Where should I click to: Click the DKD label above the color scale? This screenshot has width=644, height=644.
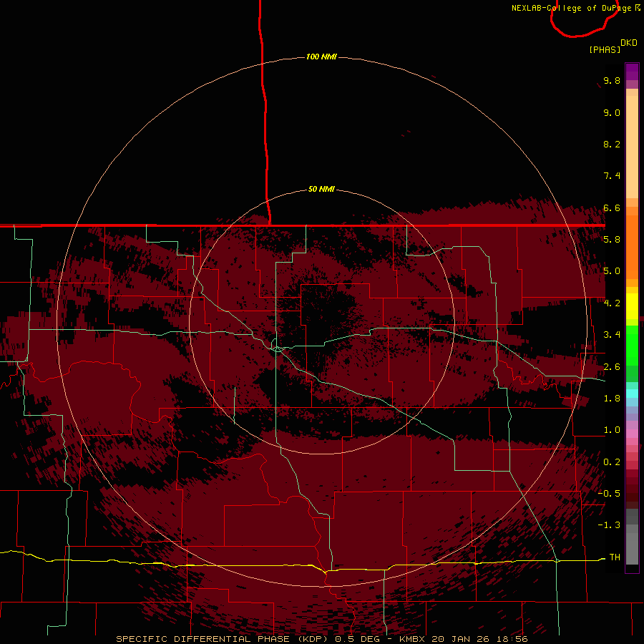[x=629, y=43]
